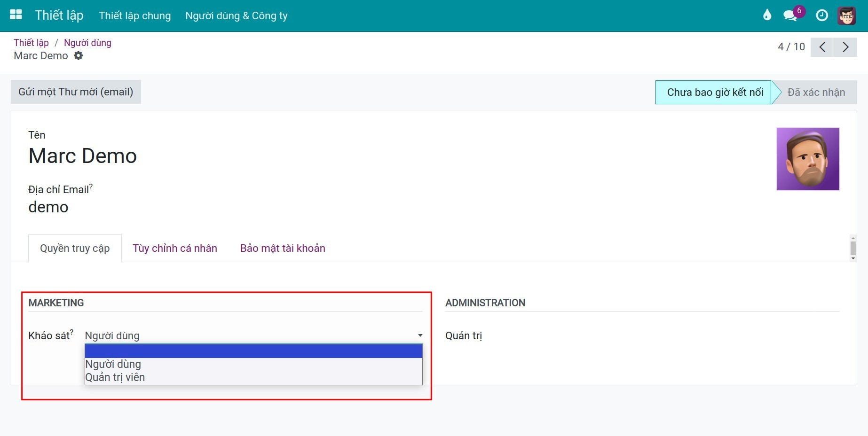
Task: Click the tab area scrollbar
Action: tap(853, 248)
